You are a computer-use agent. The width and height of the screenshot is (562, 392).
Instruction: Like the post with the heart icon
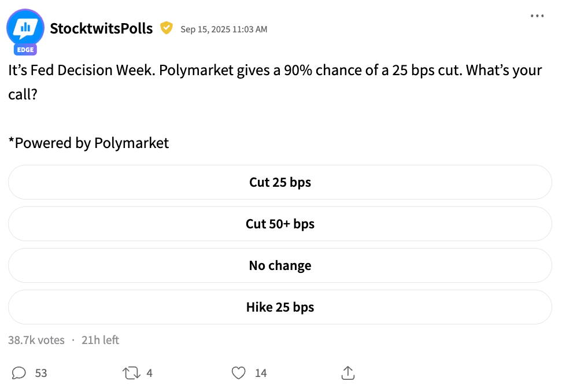point(238,373)
